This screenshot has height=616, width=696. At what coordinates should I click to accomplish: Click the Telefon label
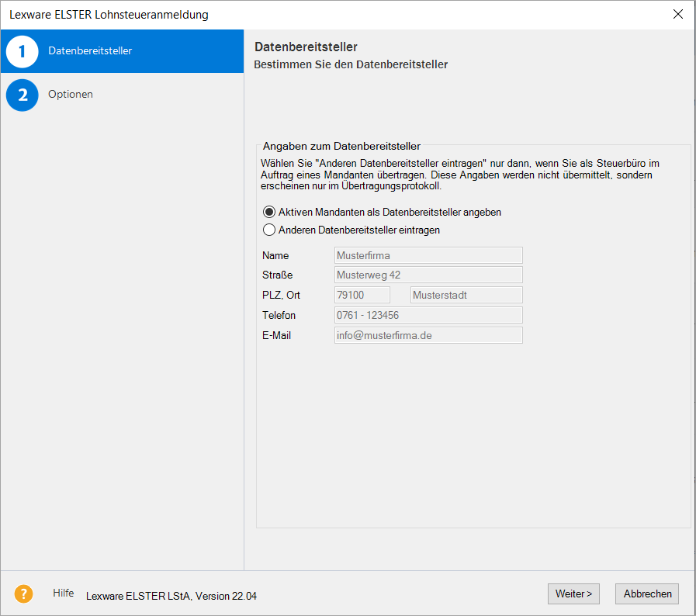point(279,315)
